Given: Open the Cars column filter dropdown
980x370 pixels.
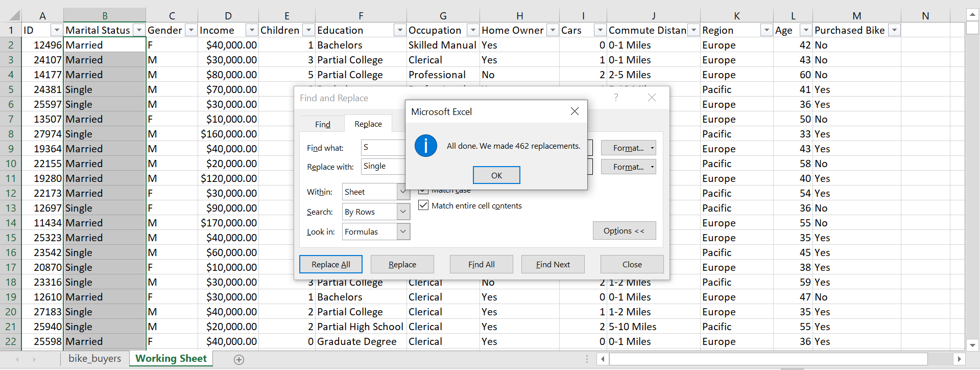Looking at the screenshot, I should (600, 31).
